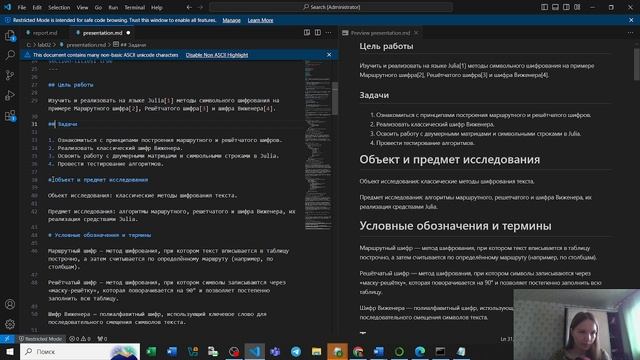
Task: Close the Restricted Mode banner
Action: click(x=631, y=20)
